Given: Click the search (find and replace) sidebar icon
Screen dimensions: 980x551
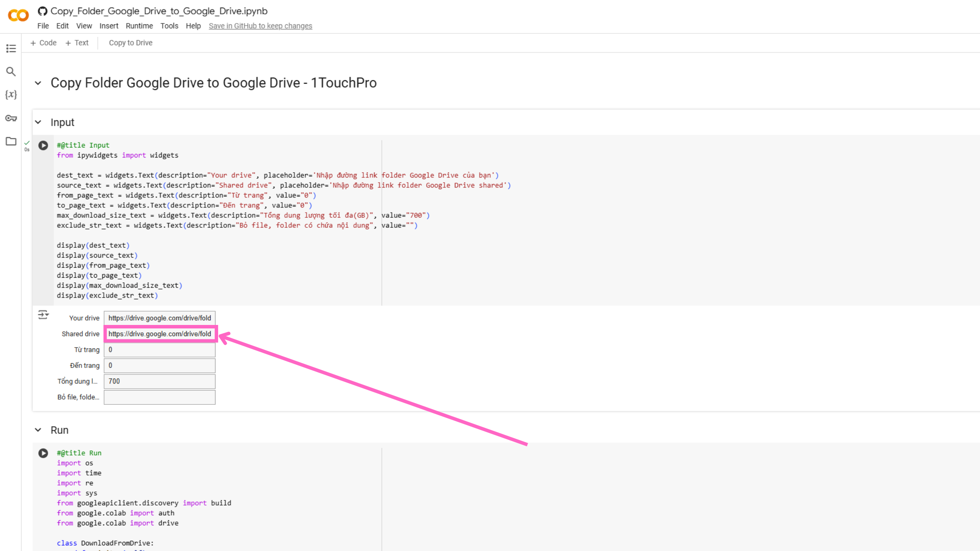Looking at the screenshot, I should [11, 72].
